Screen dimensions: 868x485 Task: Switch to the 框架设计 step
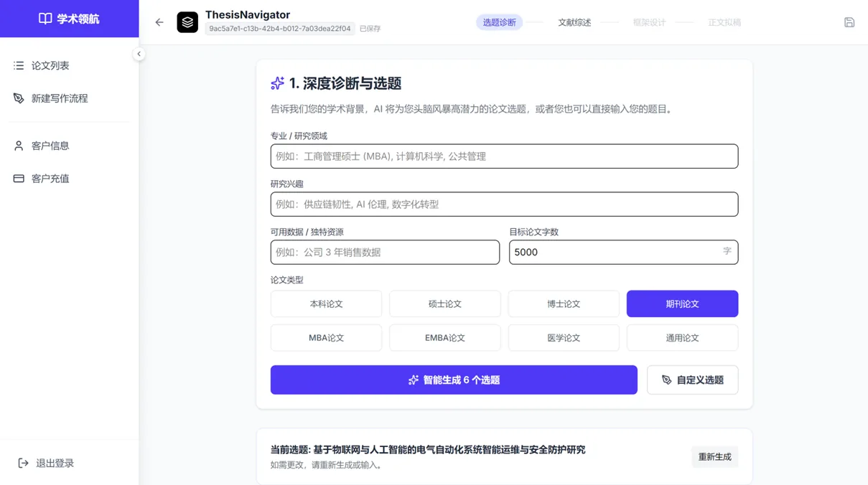(649, 22)
